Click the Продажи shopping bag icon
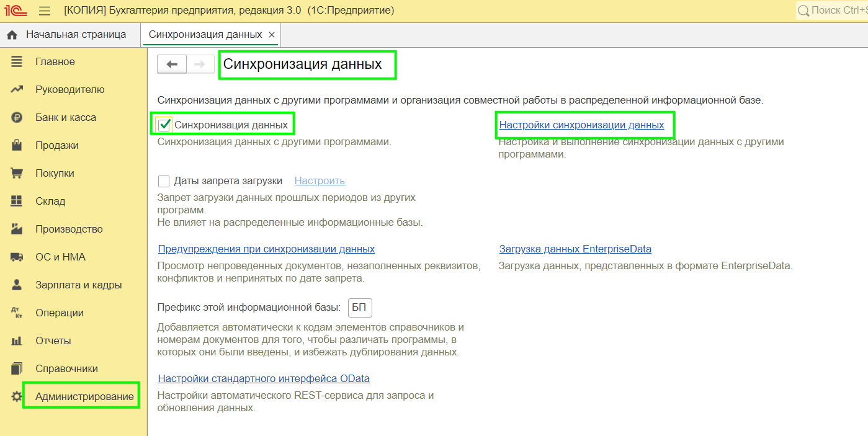 coord(17,145)
